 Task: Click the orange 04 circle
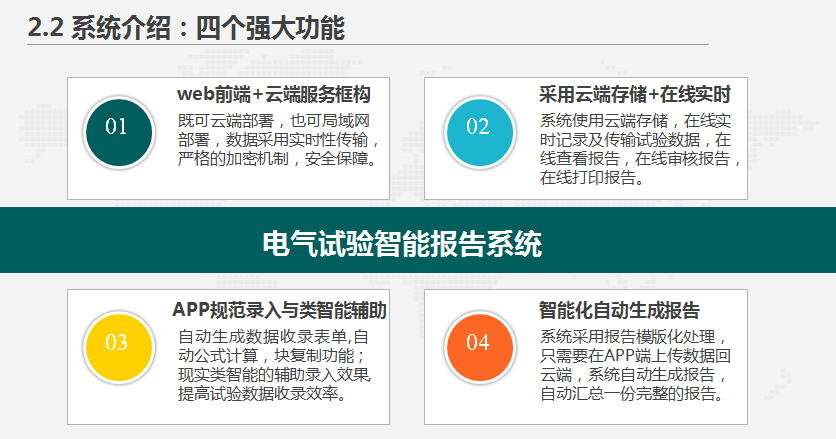click(480, 348)
